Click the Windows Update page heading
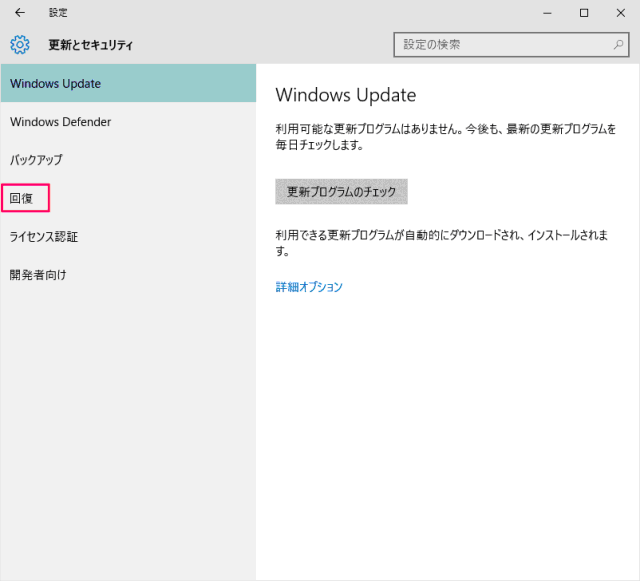The height and width of the screenshot is (581, 640). (346, 95)
